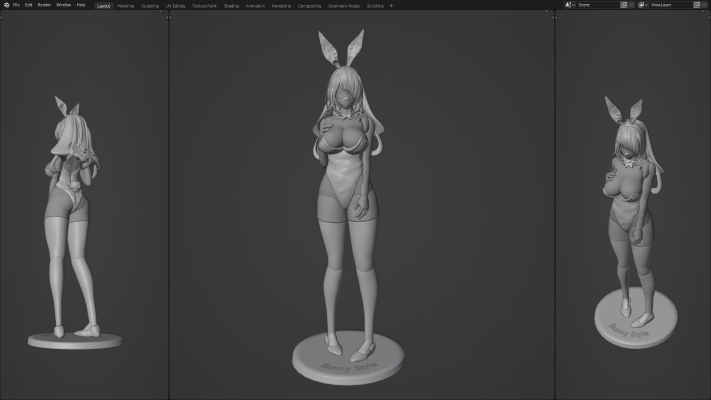Open the view layer browse dropdown
Viewport: 711px width, 400px height.
coord(644,5)
